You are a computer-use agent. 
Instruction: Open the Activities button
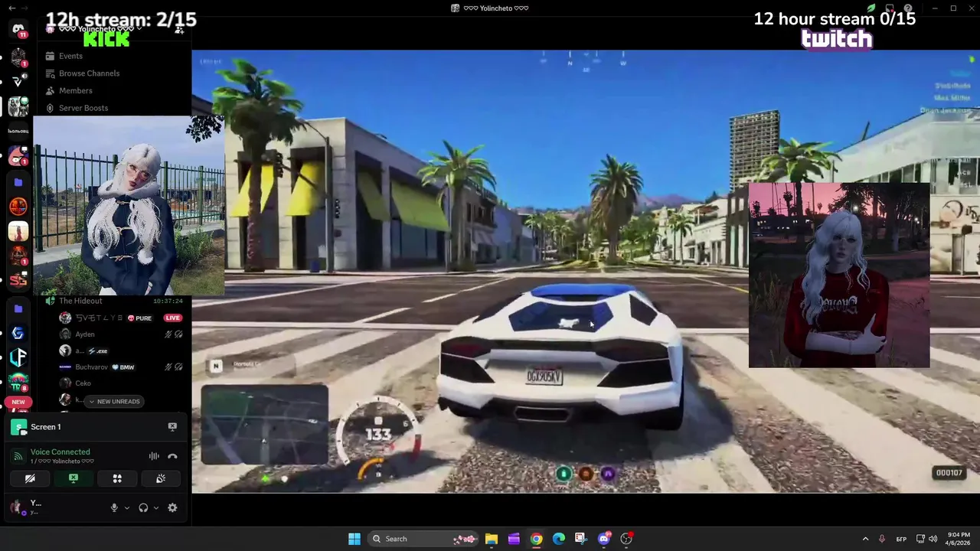117,478
